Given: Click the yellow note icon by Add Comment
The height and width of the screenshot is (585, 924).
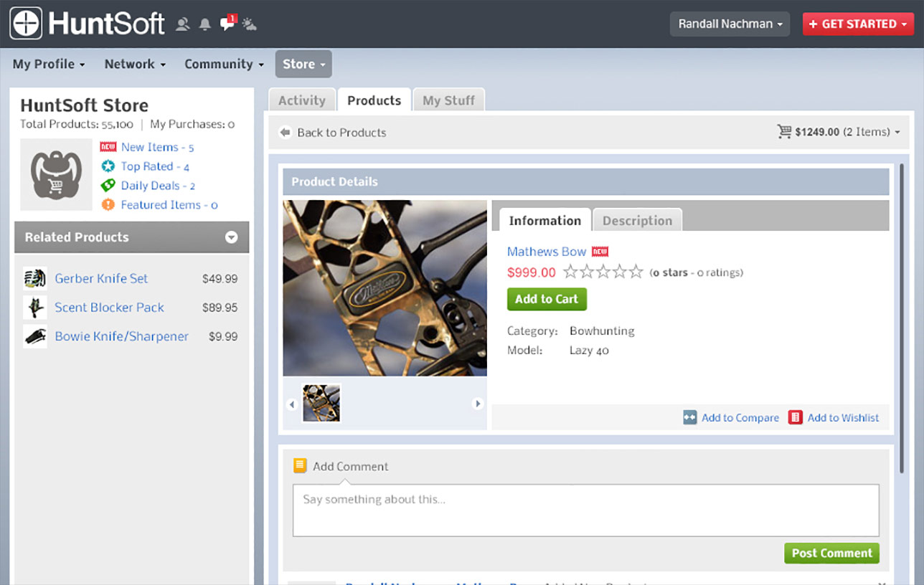Looking at the screenshot, I should click(x=301, y=466).
